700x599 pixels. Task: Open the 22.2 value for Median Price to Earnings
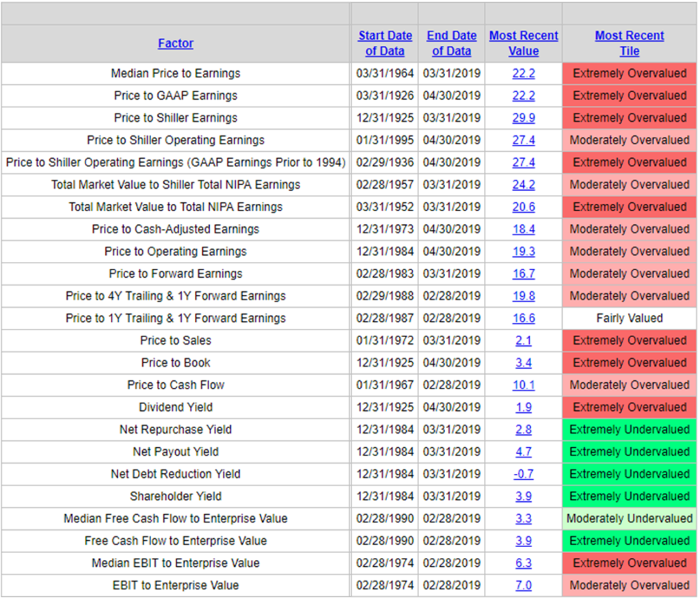[524, 73]
